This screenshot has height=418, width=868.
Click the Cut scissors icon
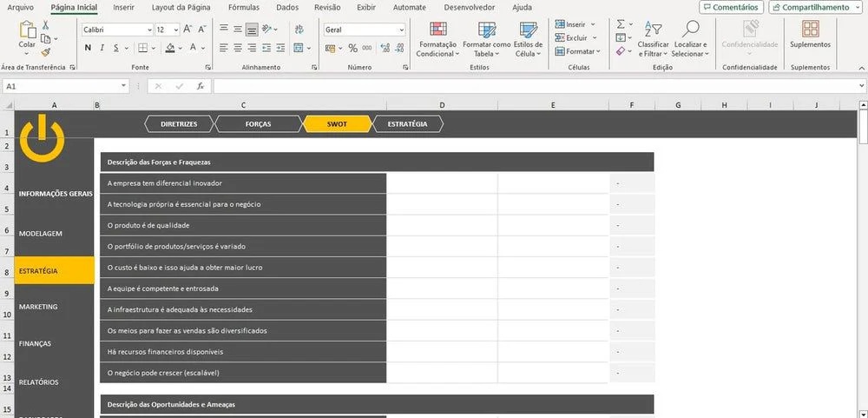pyautogui.click(x=45, y=25)
